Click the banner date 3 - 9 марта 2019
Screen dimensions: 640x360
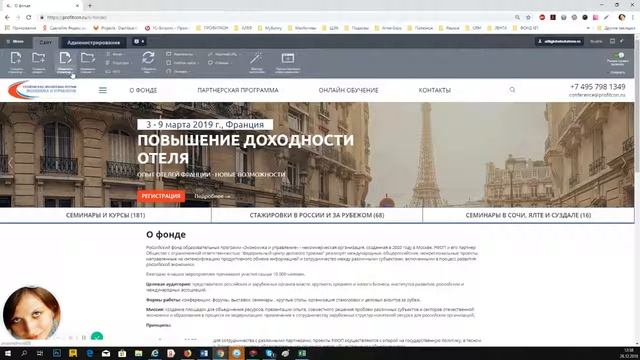click(205, 124)
